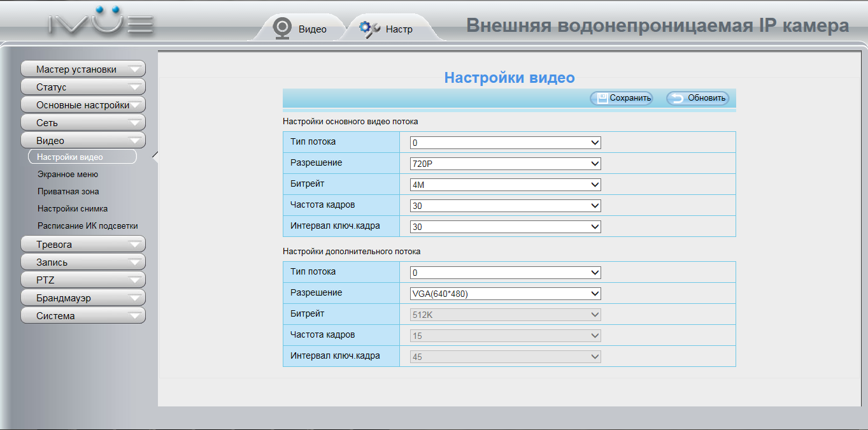
Task: Switch to the Настр tab
Action: point(388,29)
